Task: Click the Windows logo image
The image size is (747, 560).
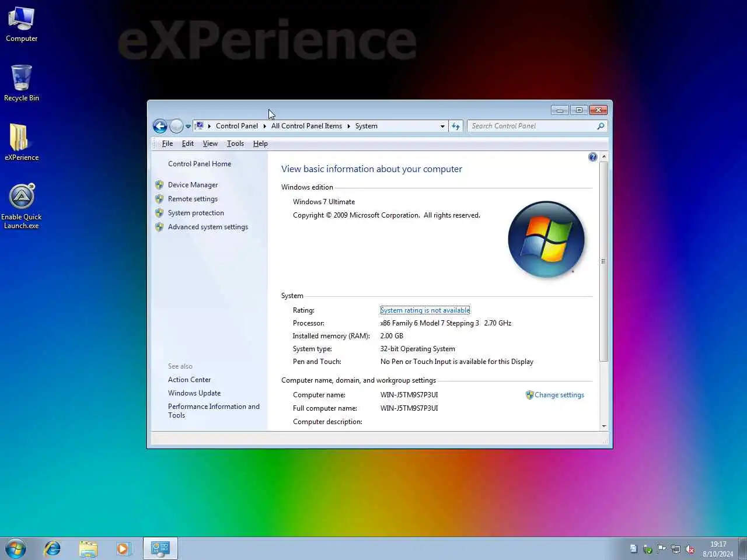Action: 546,239
